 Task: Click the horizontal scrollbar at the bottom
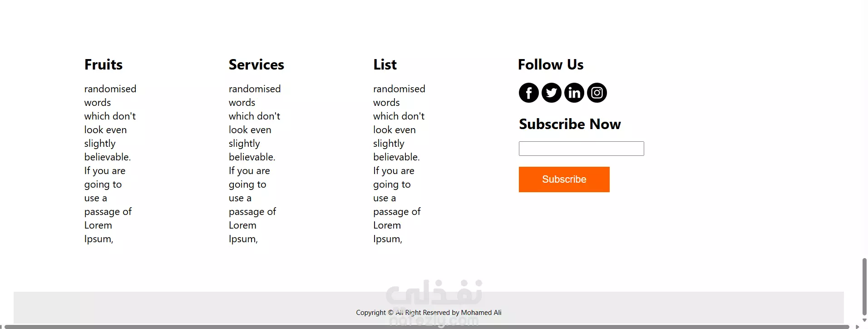(427, 327)
